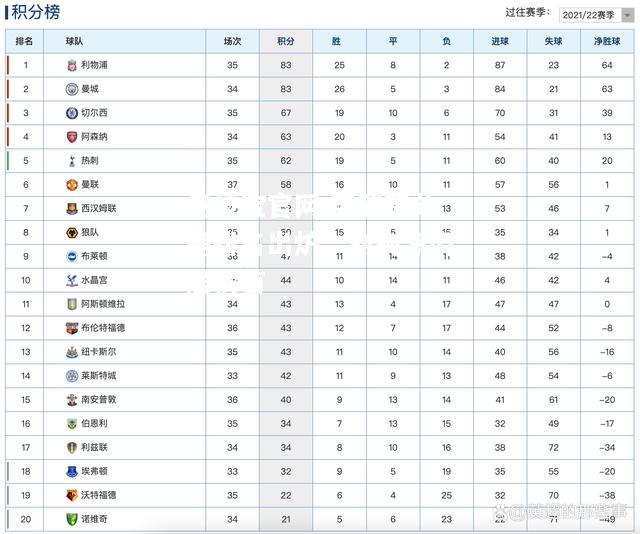Click the Norwich crest next to 诺维奇
This screenshot has width=640, height=534.
click(72, 519)
